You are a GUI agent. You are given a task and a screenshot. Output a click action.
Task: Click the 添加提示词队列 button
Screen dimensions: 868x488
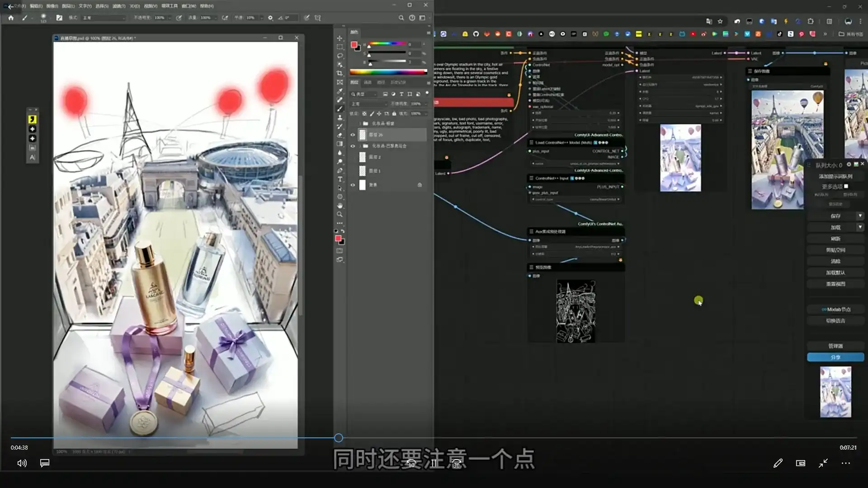tap(835, 176)
